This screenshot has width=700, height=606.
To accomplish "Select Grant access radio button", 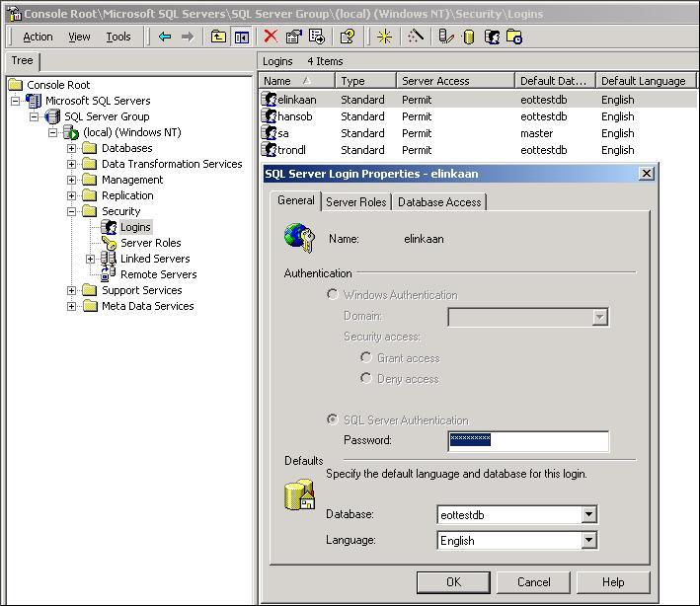I will click(x=365, y=357).
